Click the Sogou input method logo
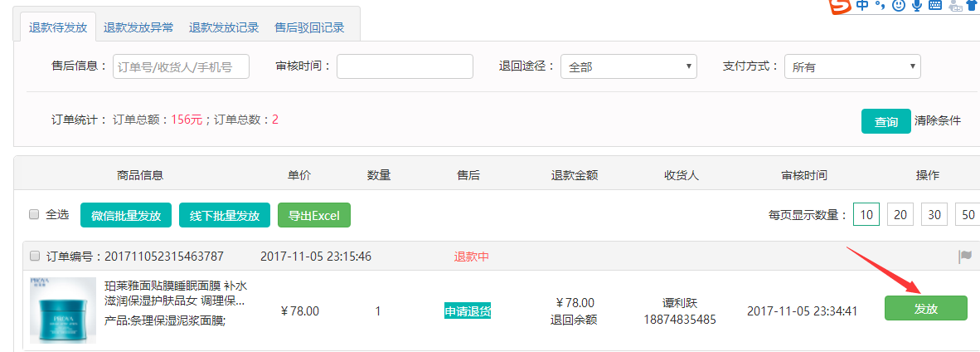The height and width of the screenshot is (352, 980). 840,7
